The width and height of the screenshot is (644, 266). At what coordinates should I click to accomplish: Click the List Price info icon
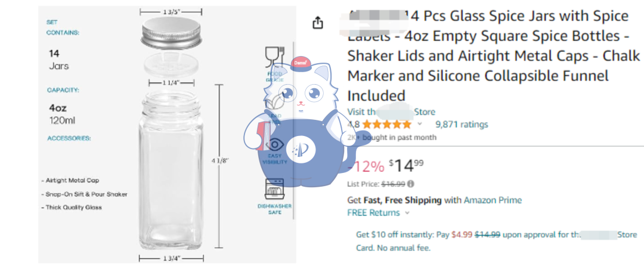point(411,184)
